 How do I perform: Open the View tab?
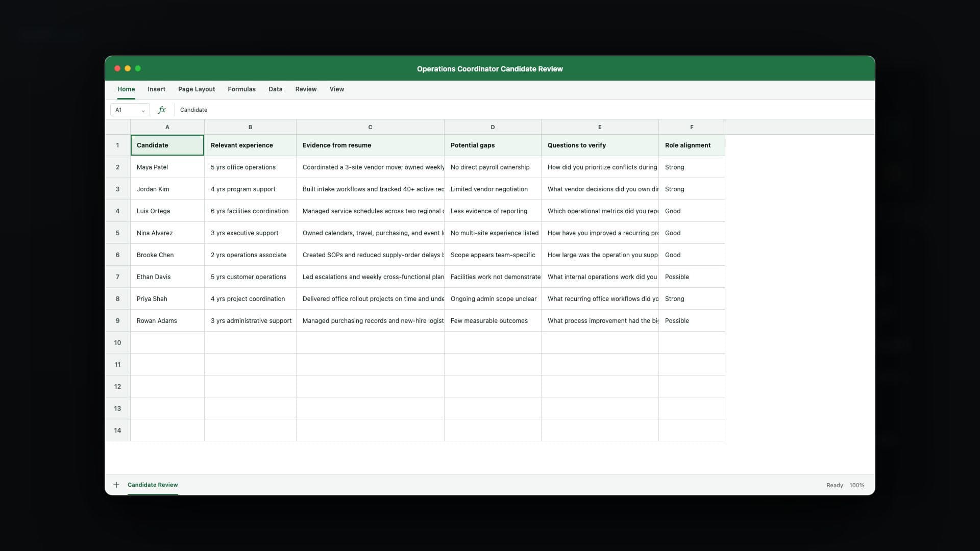pos(336,89)
